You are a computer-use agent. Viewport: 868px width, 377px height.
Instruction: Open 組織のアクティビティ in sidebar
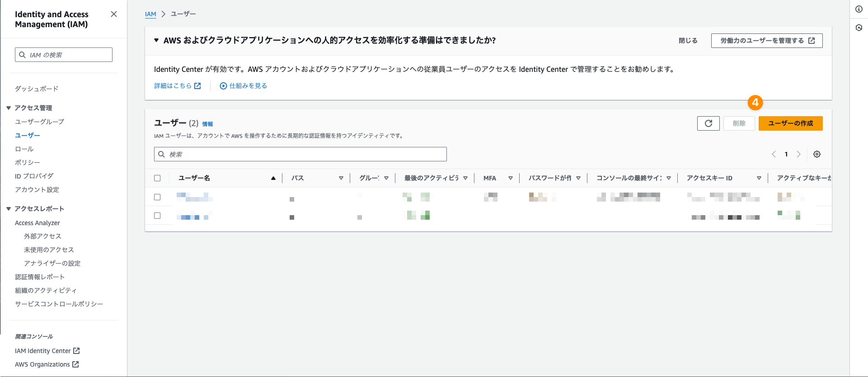[46, 290]
